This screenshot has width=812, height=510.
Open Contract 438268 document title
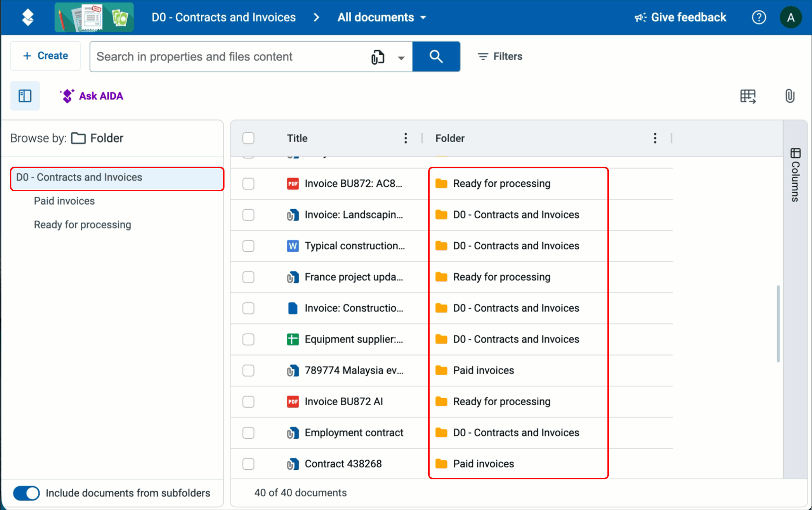tap(343, 464)
